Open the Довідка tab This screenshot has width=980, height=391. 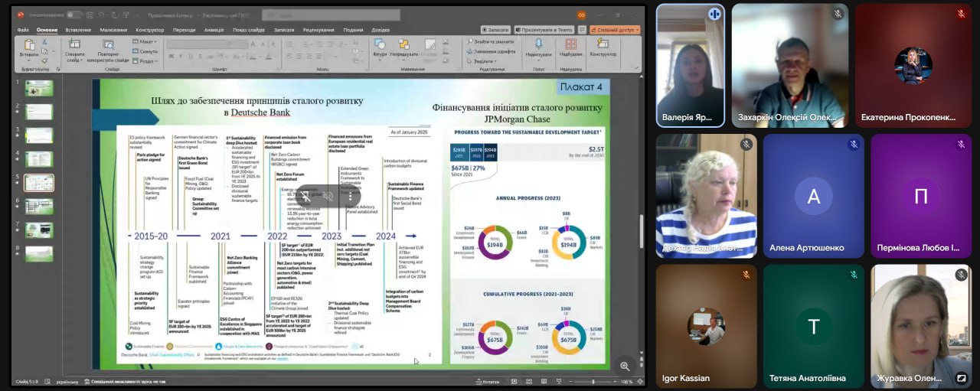click(x=381, y=30)
